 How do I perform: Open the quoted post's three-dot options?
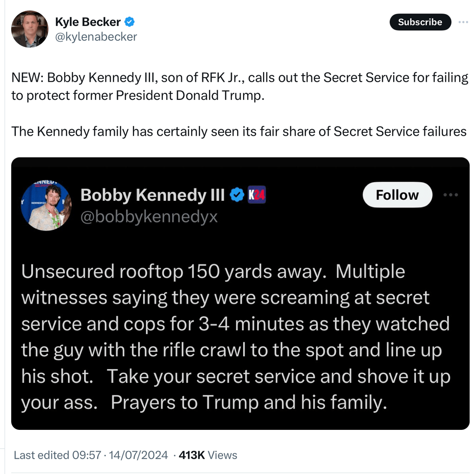451,195
